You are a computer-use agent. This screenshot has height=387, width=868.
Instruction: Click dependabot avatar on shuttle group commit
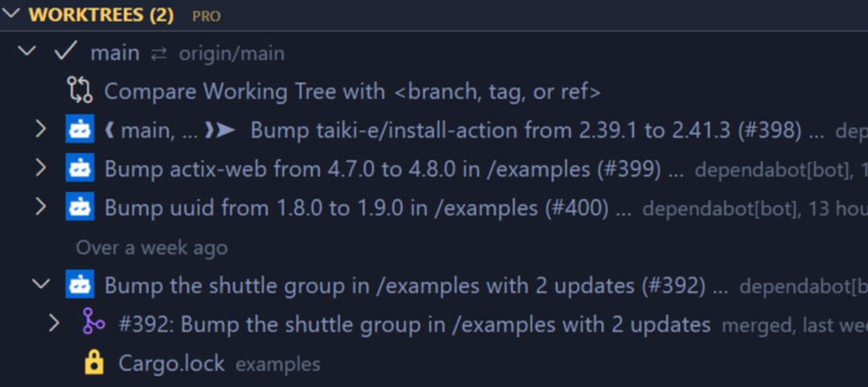[80, 284]
